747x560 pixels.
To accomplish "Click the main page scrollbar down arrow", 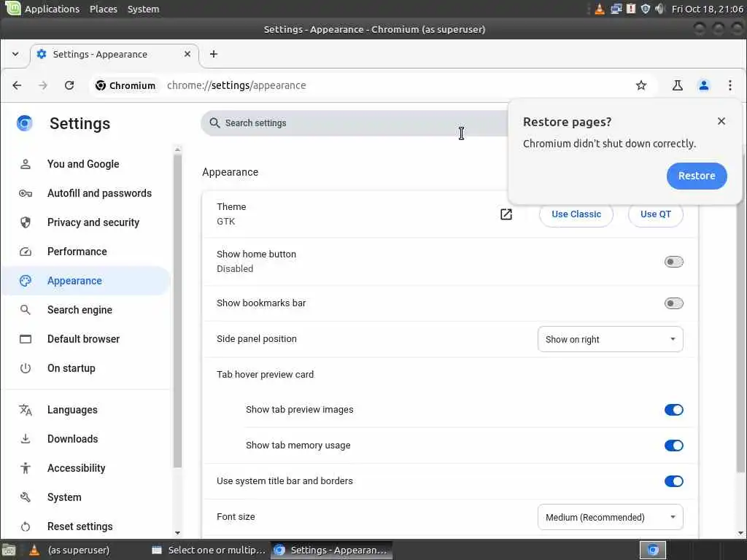I will click(x=741, y=533).
